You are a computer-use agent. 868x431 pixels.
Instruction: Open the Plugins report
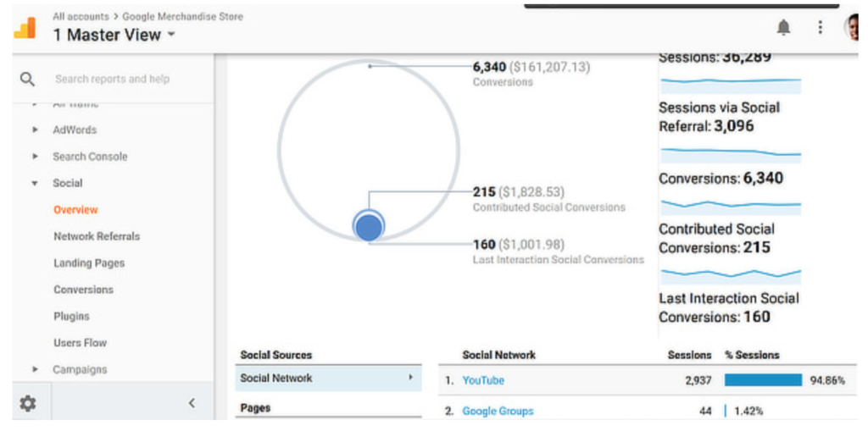71,316
